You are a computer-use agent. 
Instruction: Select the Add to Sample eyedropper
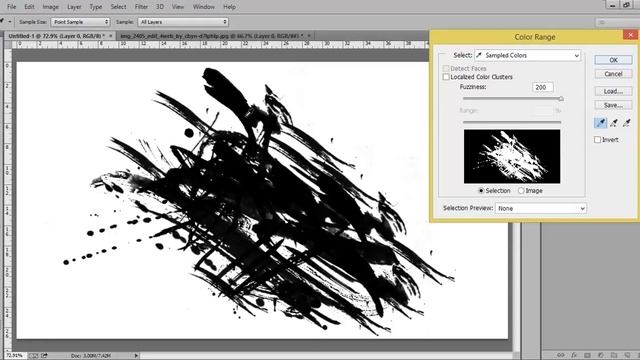[x=613, y=122]
